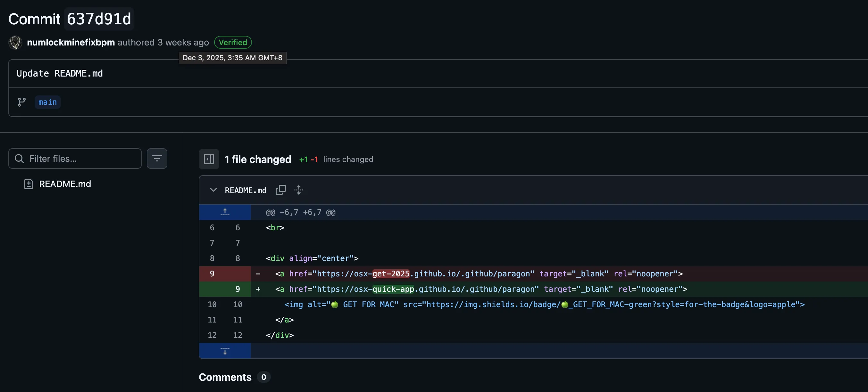Click the branch icon next to main
868x392 pixels.
21,102
